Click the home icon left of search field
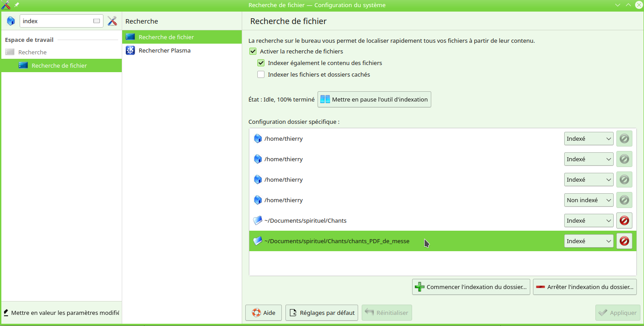 [11, 21]
